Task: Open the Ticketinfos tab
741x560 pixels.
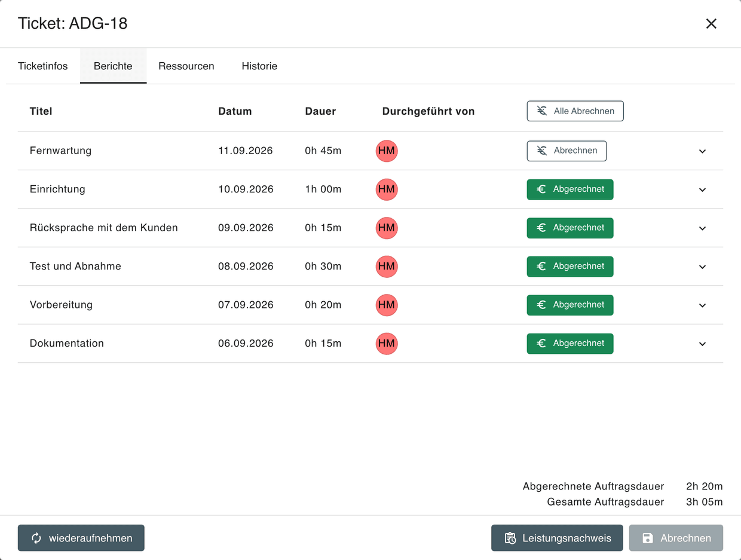Action: 43,66
